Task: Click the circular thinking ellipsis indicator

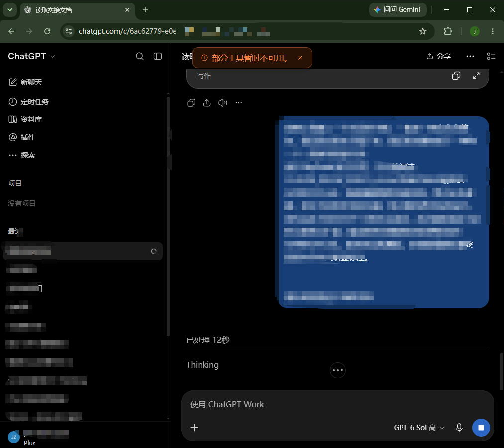Action: (337, 370)
